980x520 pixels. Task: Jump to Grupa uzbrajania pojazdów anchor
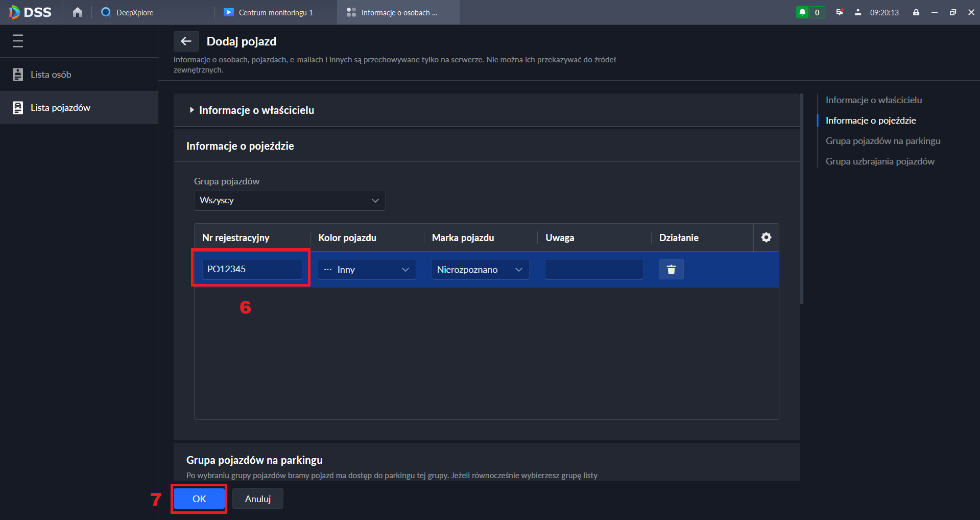(x=879, y=161)
